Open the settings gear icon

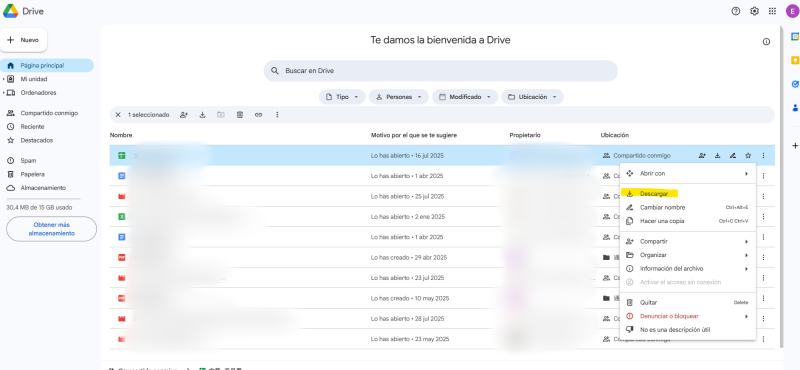(754, 11)
